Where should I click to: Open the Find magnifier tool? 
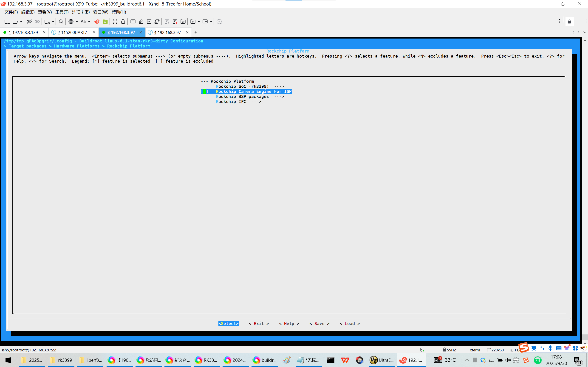(x=61, y=22)
